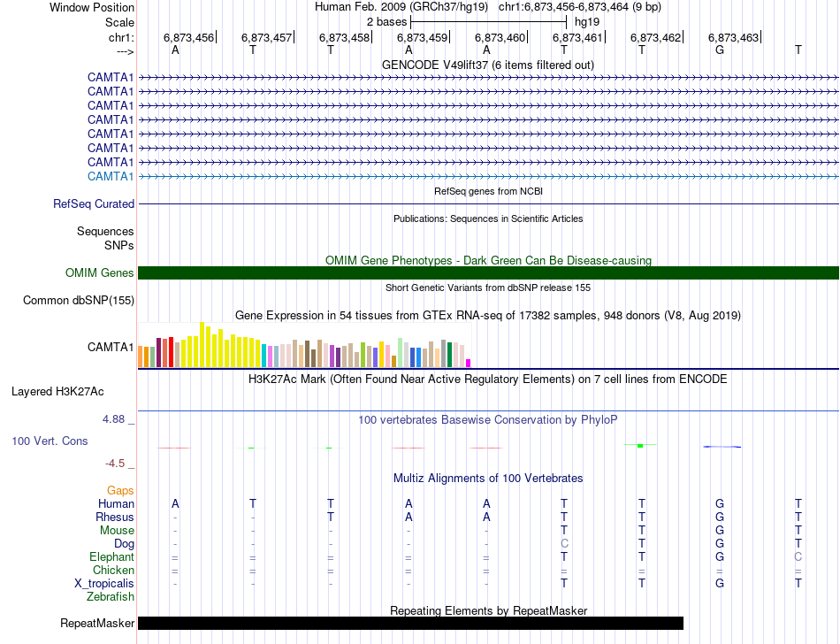Click the Layered H3K27Ac track label
The width and height of the screenshot is (840, 644).
(x=57, y=392)
